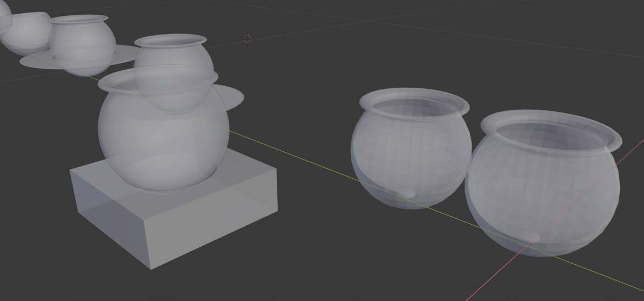Click the 3D cursor crosshair in the viewport
644x301 pixels.
[247, 39]
